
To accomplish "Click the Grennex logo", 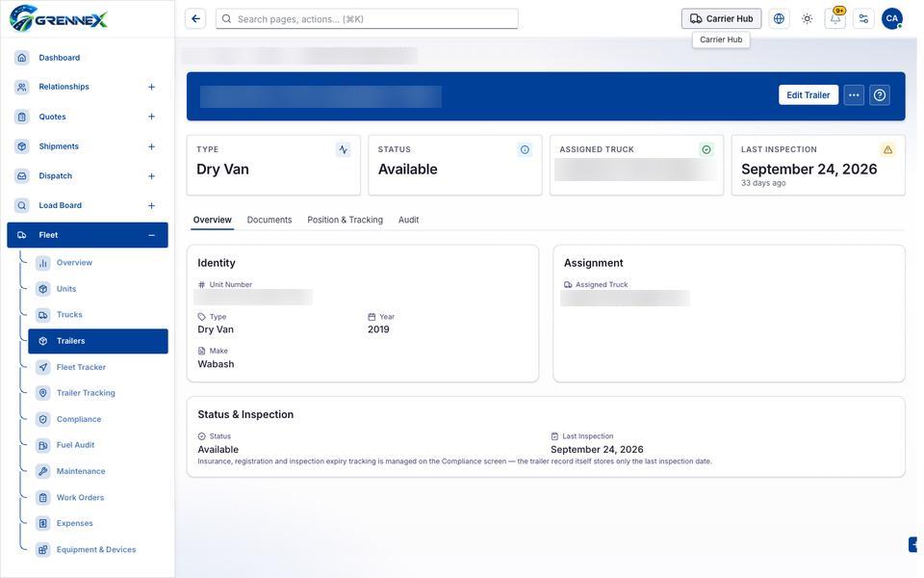I will click(x=59, y=18).
